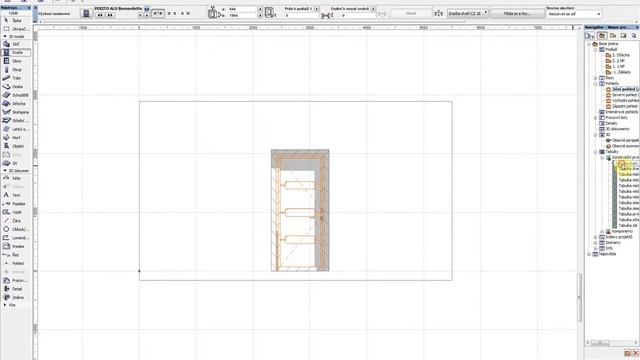
Task: Select the Řez section tool
Action: coord(16,255)
